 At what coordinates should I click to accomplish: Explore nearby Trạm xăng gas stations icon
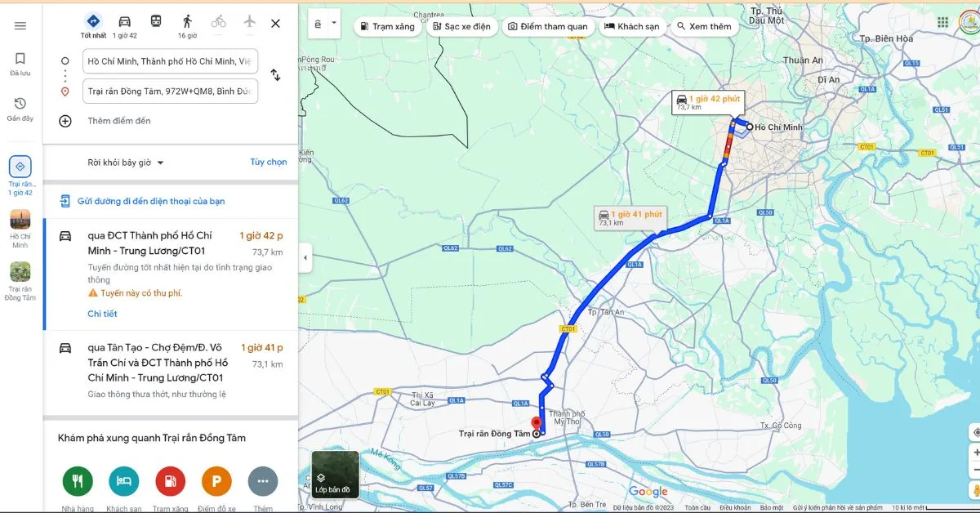(170, 482)
